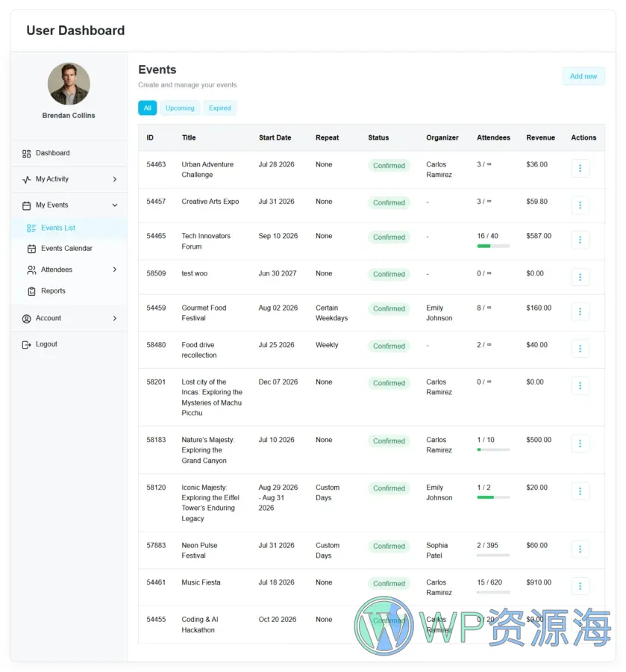
Task: Open actions menu for Lost city of Incas
Action: (580, 386)
